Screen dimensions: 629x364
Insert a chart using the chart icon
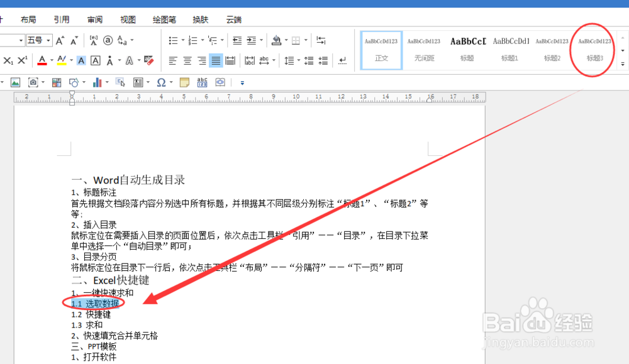coord(98,82)
